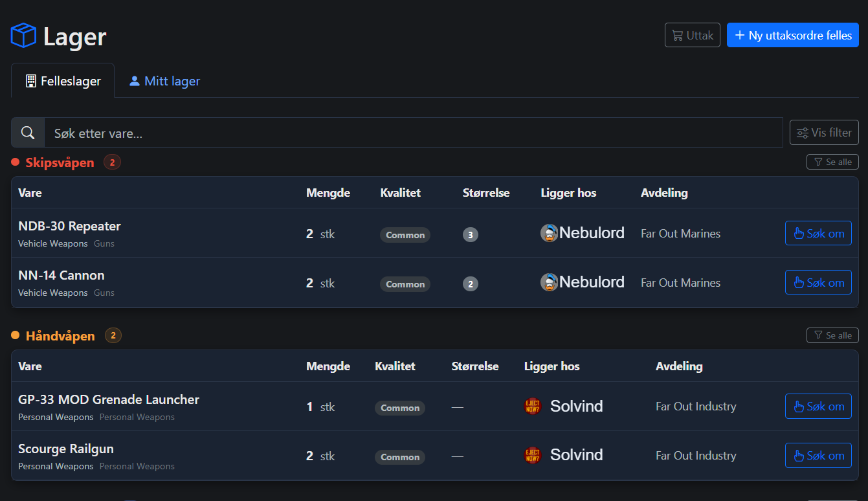Click Solvind name in Scourge Railgun row
Image resolution: width=868 pixels, height=501 pixels.
576,456
